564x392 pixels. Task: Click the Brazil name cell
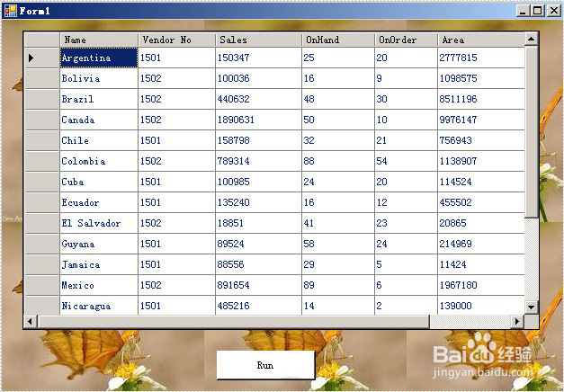point(99,99)
